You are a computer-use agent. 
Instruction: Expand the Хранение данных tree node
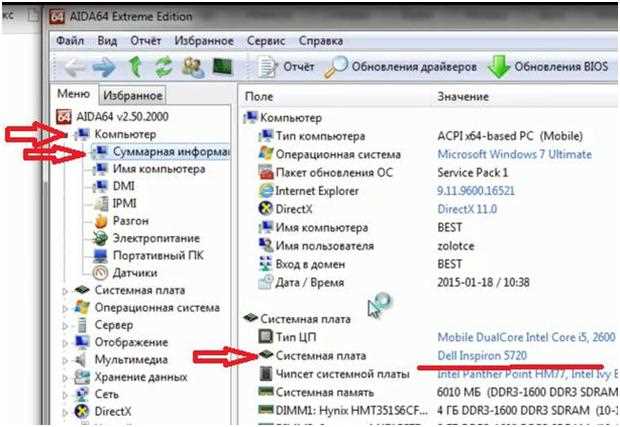click(x=65, y=378)
